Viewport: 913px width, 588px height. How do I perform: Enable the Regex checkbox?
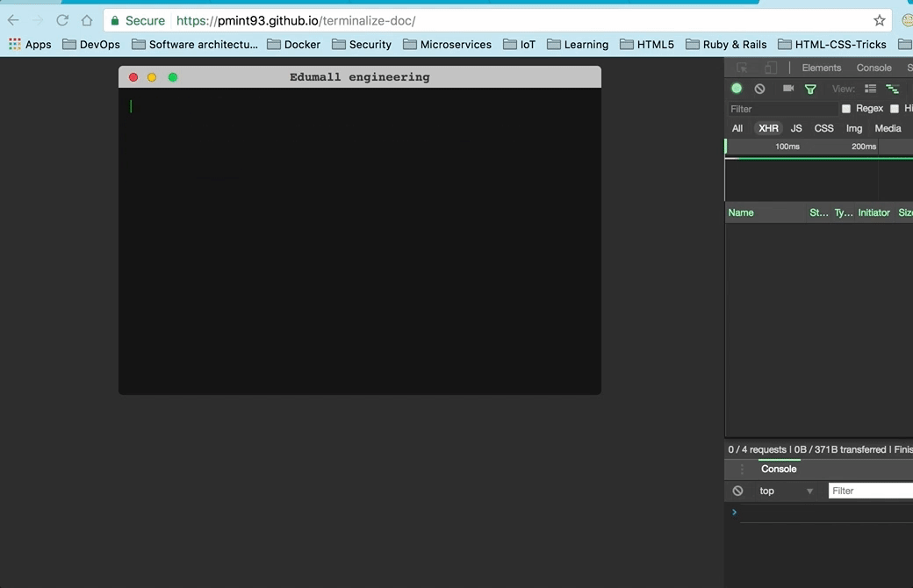[846, 109]
